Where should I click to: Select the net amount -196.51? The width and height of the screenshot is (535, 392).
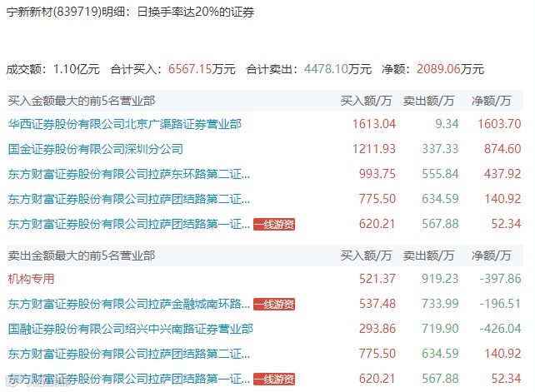click(501, 304)
